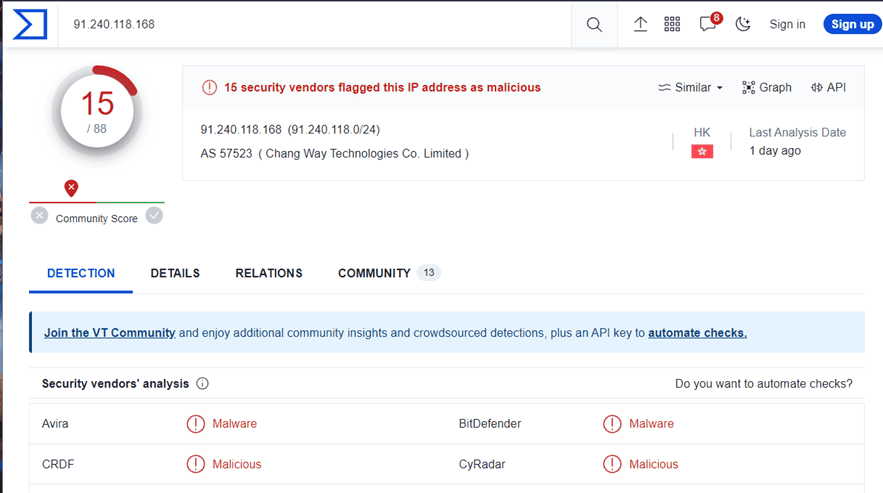Screen dimensions: 883x493
Task: Click the Community Score label
Action: (x=97, y=219)
